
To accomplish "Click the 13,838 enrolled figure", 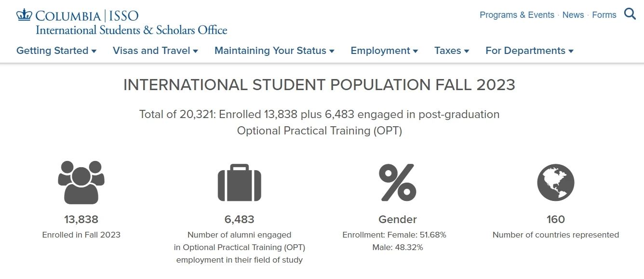I will [81, 220].
